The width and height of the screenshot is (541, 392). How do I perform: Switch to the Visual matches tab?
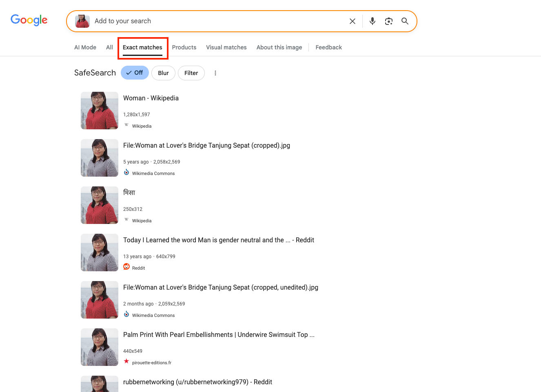click(226, 47)
